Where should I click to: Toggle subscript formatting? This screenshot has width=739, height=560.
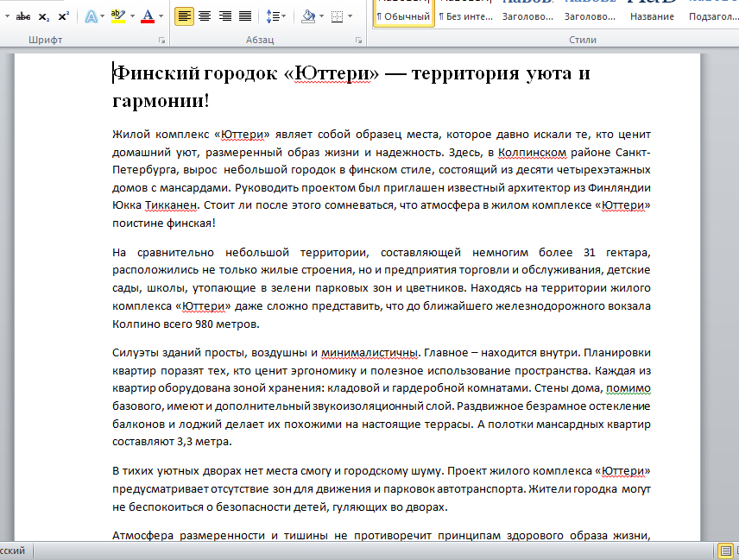tap(43, 16)
